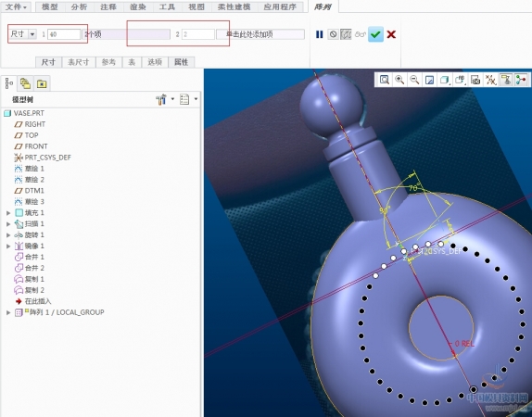Viewport: 532px width, 417px height.
Task: Toggle the spin center display icon
Action: click(521, 80)
